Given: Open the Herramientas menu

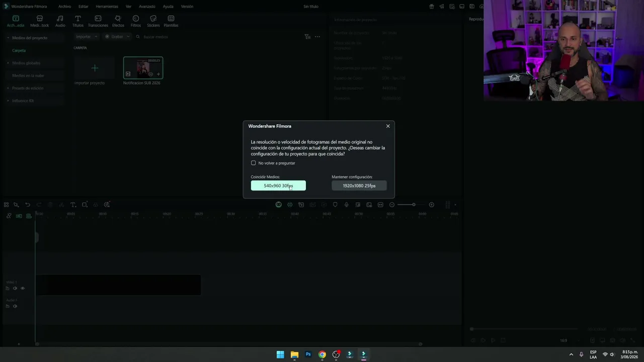Looking at the screenshot, I should [107, 7].
